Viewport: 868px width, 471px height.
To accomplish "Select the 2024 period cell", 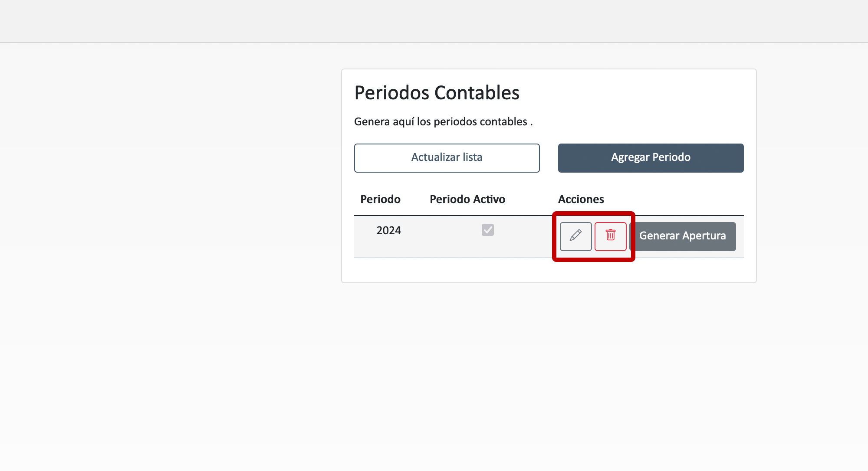I will pos(388,230).
